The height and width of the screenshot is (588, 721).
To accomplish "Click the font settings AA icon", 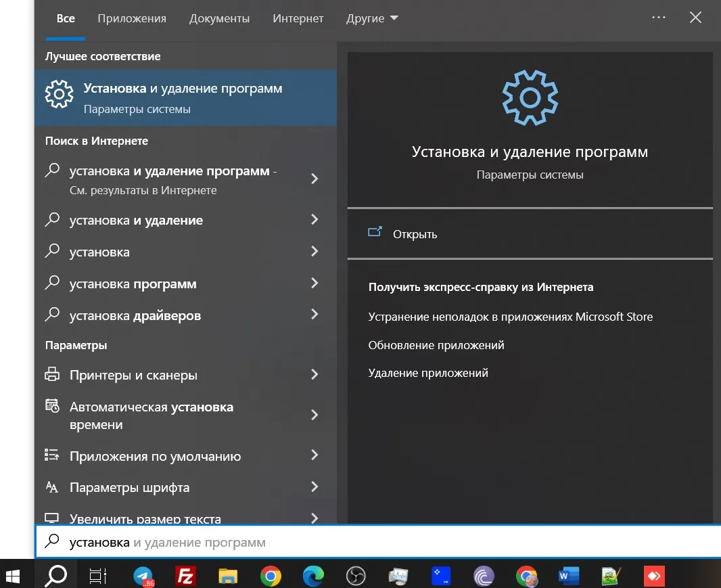I will 51,487.
